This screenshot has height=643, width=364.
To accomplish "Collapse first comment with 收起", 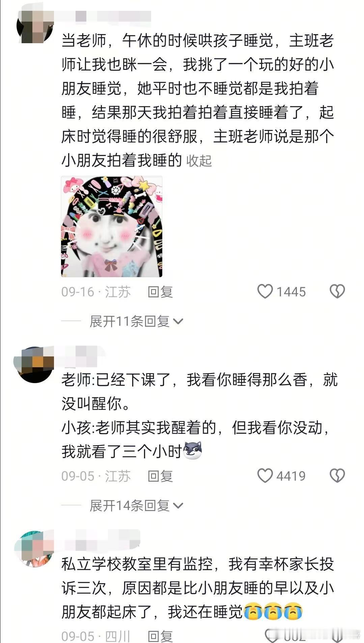I will (x=199, y=161).
